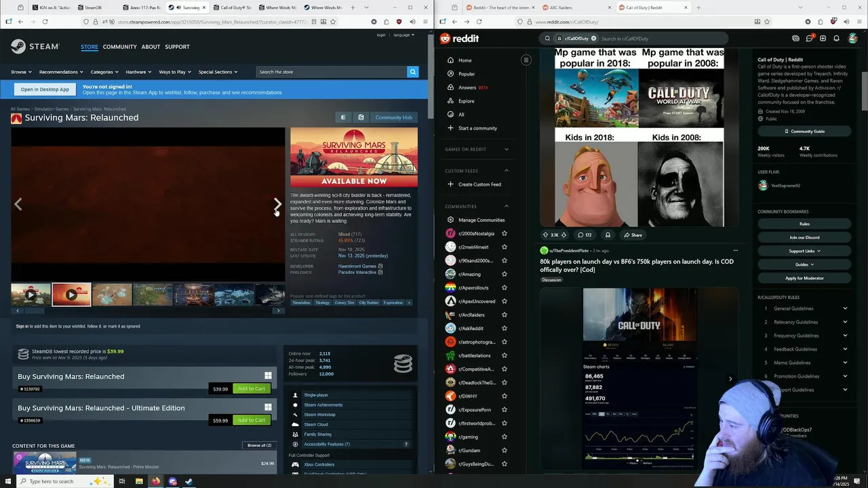Open the Steam Browse dropdown
Viewport: 868px width, 488px height.
(x=21, y=72)
